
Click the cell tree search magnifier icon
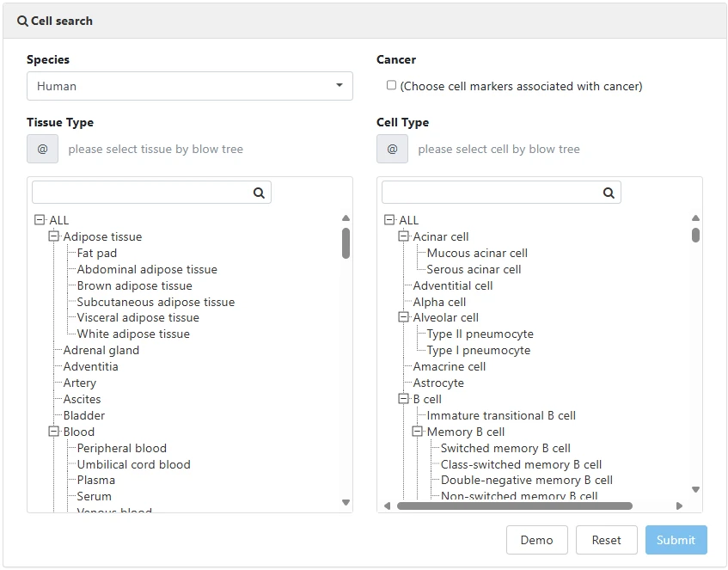pos(609,193)
